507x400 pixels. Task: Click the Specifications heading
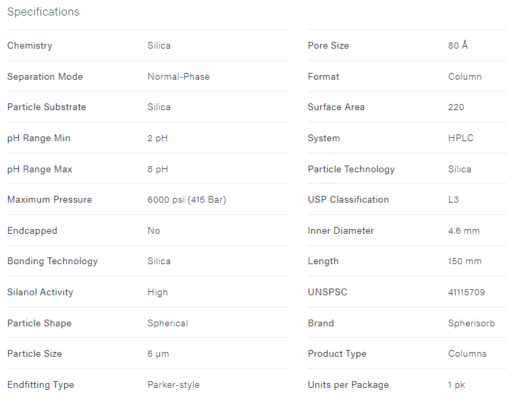tap(43, 12)
